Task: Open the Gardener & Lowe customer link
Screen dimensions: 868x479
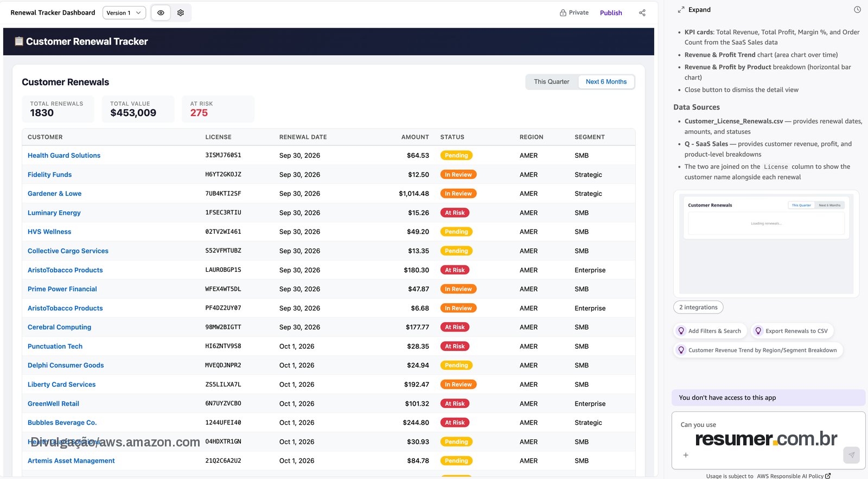Action: (54, 194)
